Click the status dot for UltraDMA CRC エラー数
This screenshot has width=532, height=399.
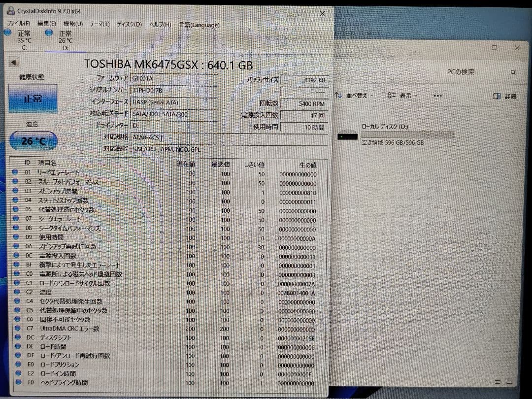(x=16, y=329)
